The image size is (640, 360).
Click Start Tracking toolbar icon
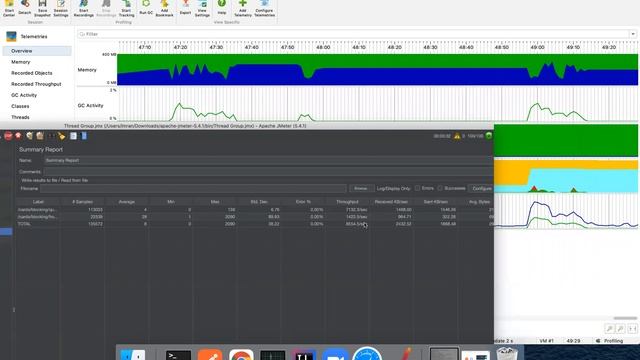(127, 8)
